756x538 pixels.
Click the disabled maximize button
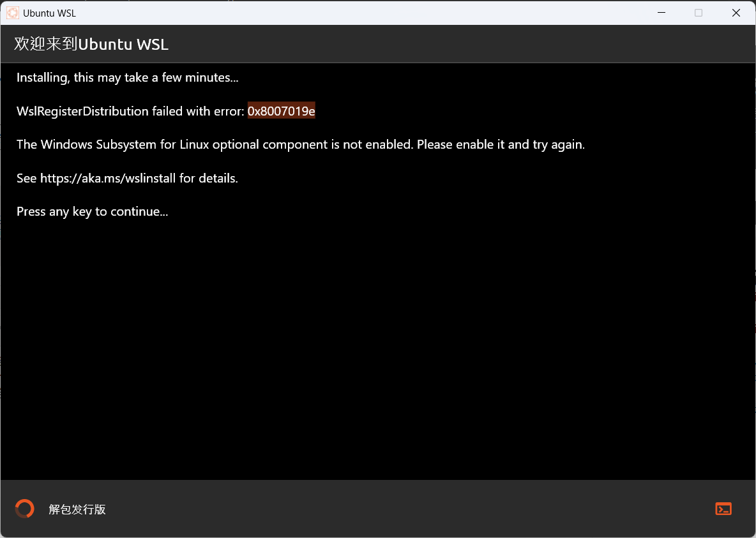(x=698, y=12)
